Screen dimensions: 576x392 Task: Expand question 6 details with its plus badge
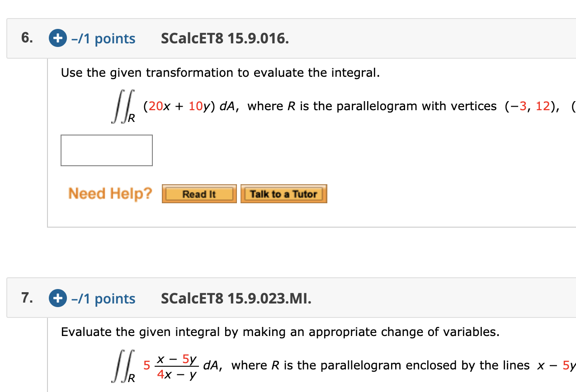(x=57, y=38)
